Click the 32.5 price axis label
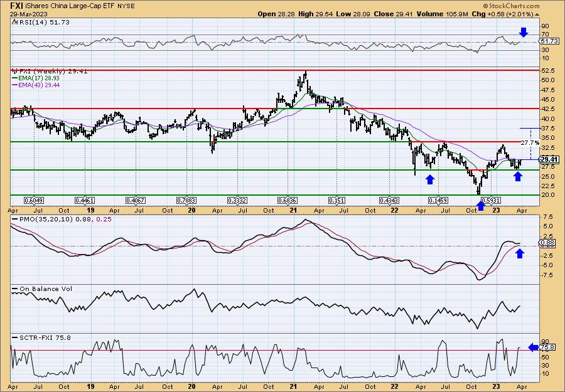The width and height of the screenshot is (565, 392). [x=547, y=147]
